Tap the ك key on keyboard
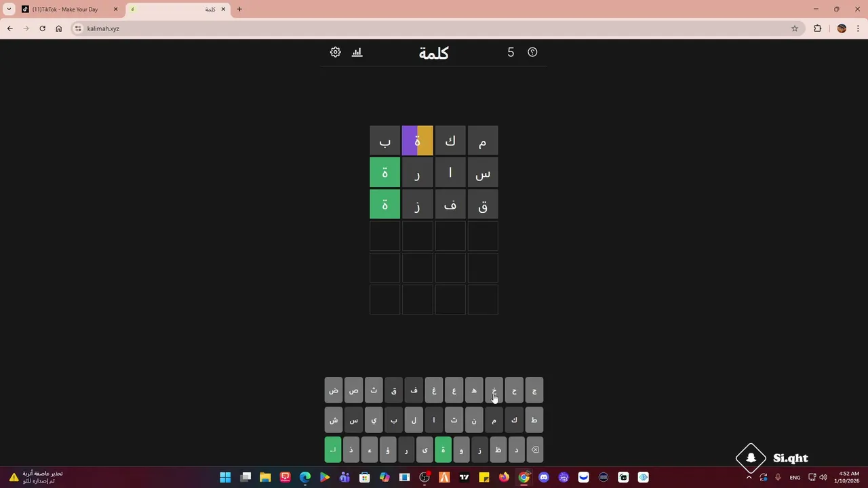Image resolution: width=868 pixels, height=488 pixels. click(x=514, y=420)
